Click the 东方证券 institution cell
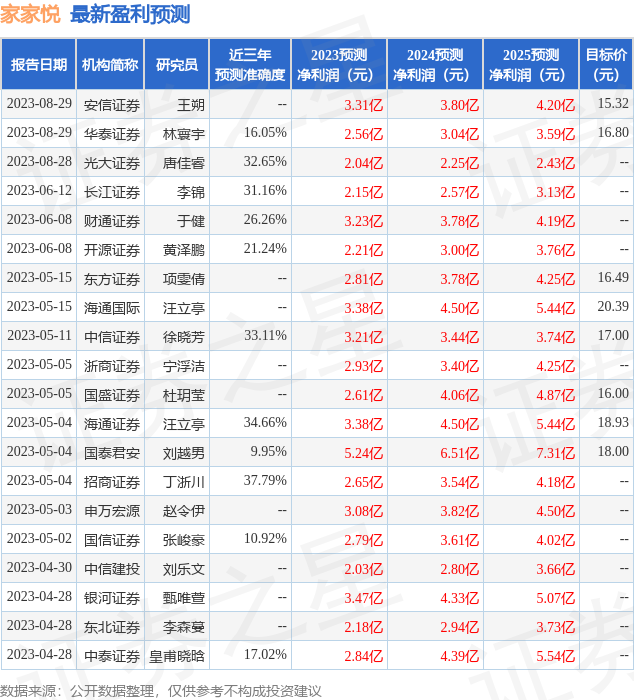The height and width of the screenshot is (700, 634). pyautogui.click(x=112, y=279)
